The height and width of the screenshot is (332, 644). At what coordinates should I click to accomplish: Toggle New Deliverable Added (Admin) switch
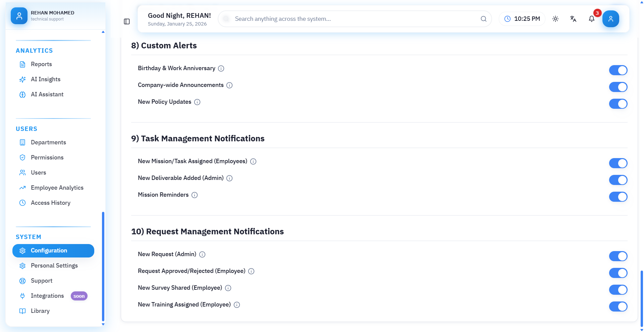[x=618, y=180]
